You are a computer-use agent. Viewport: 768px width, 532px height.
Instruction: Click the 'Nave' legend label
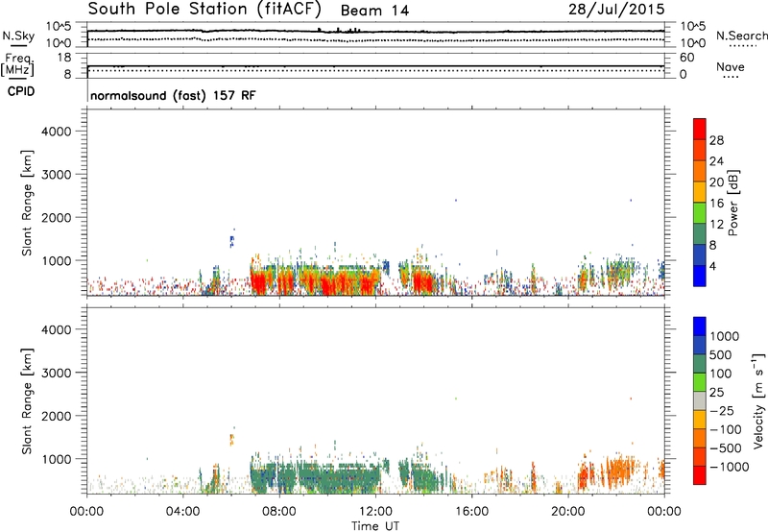click(730, 66)
